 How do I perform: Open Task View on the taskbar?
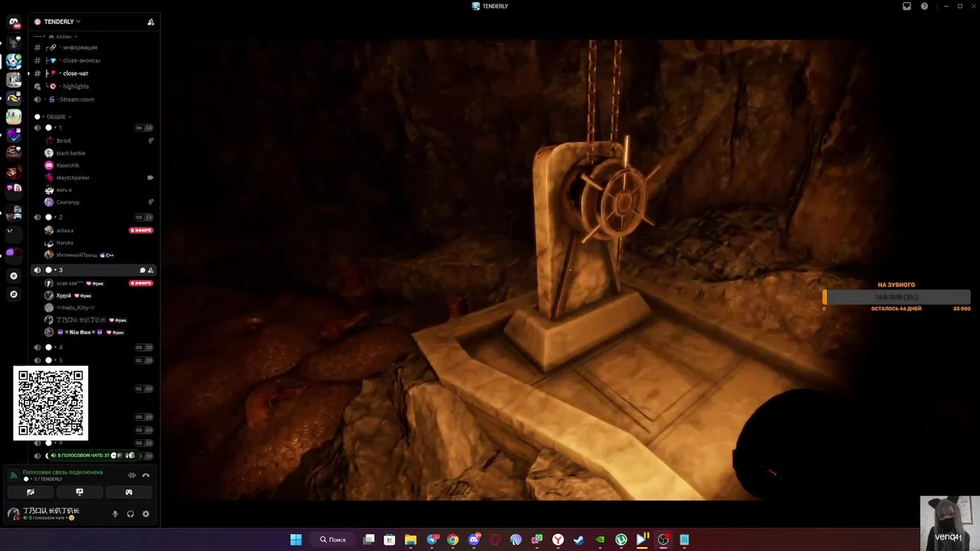(368, 540)
